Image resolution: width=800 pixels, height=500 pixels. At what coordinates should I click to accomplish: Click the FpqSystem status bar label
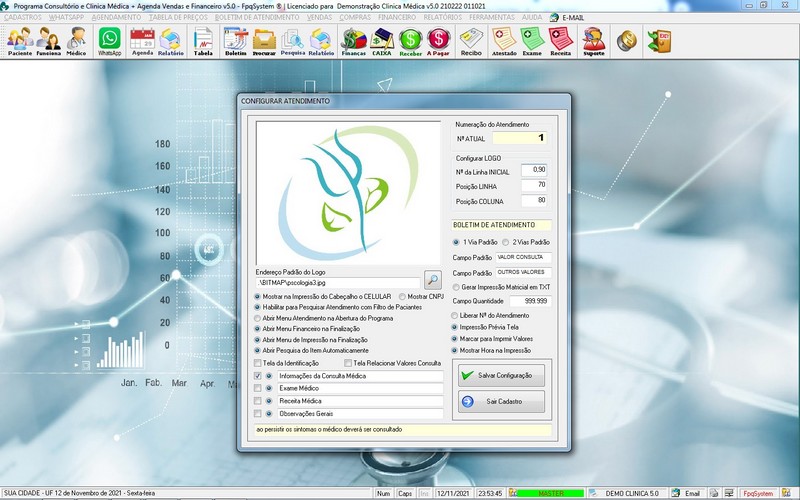[759, 493]
